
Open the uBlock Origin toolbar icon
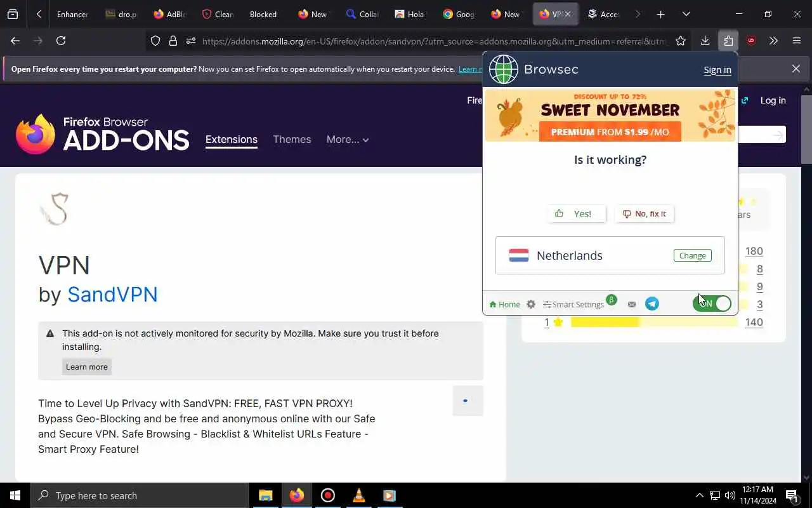(x=751, y=41)
